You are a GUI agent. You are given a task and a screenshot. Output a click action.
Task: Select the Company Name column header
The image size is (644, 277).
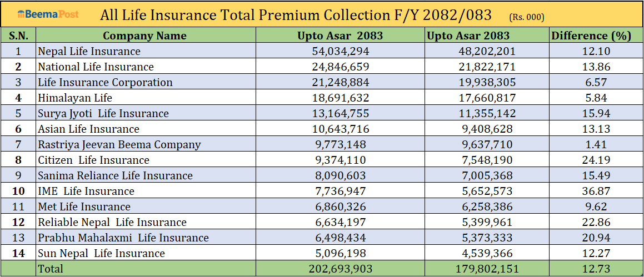144,36
